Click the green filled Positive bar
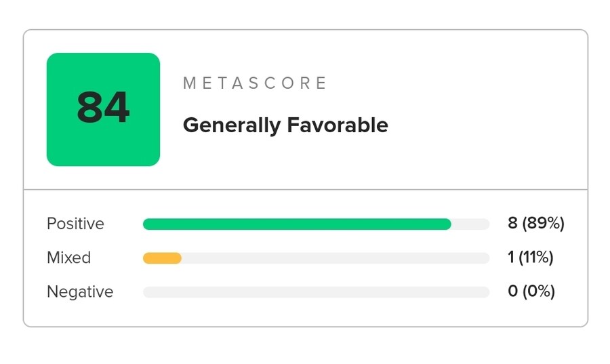This screenshot has width=610, height=364. tap(297, 224)
